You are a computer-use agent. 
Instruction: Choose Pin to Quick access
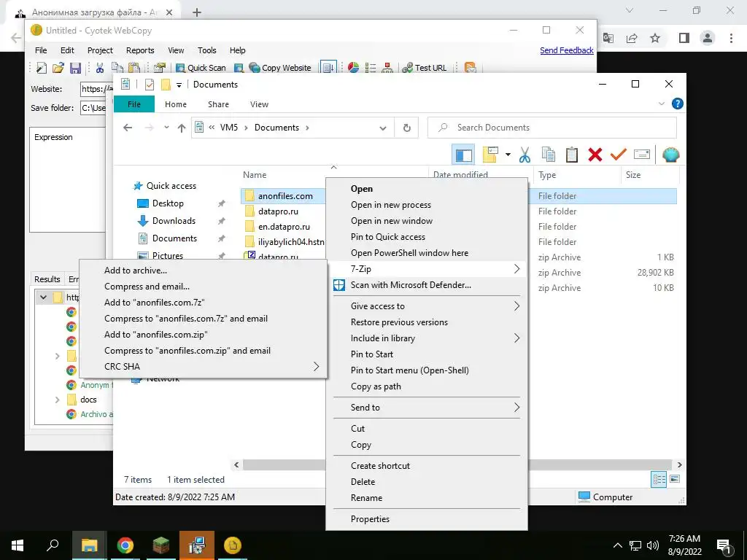click(426, 237)
